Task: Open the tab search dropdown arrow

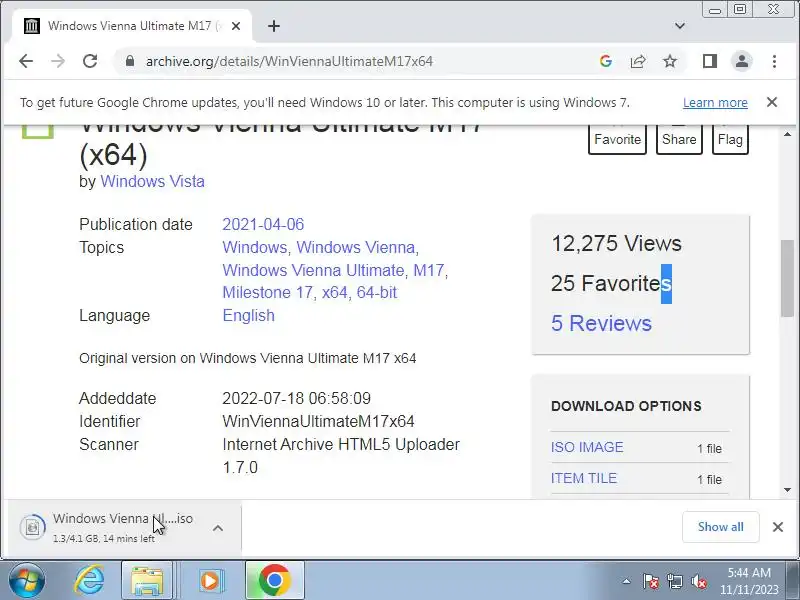Action: 680,26
